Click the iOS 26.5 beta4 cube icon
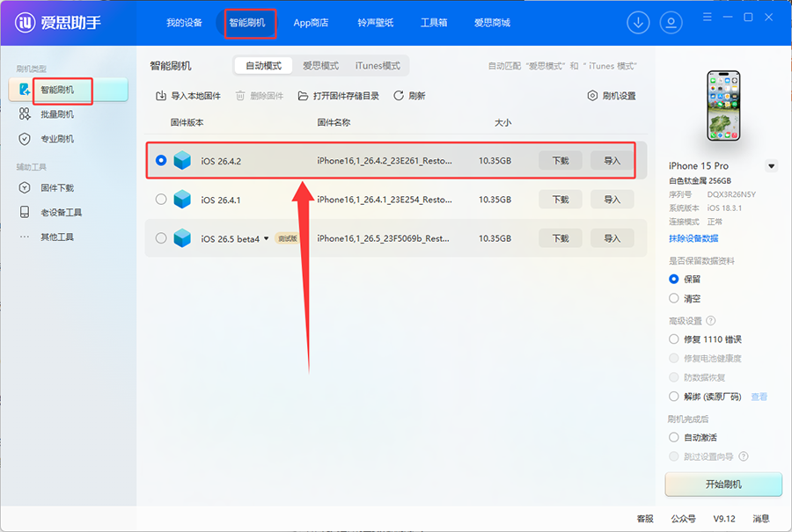The width and height of the screenshot is (792, 532). (x=182, y=238)
